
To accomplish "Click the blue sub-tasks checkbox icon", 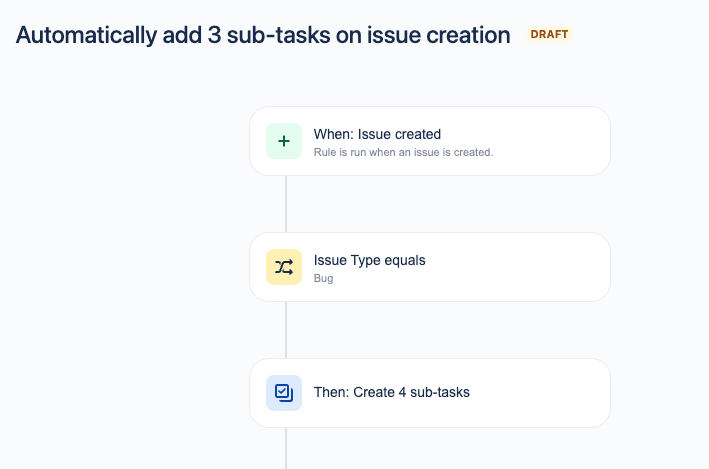I will coord(284,393).
